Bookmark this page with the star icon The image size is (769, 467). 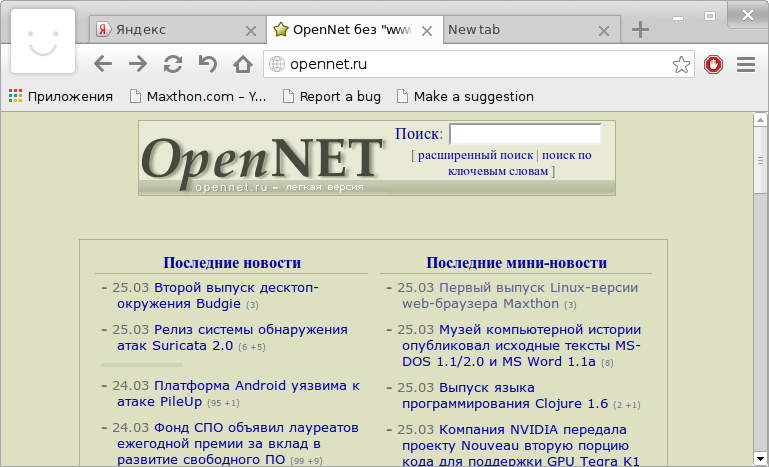pos(681,64)
